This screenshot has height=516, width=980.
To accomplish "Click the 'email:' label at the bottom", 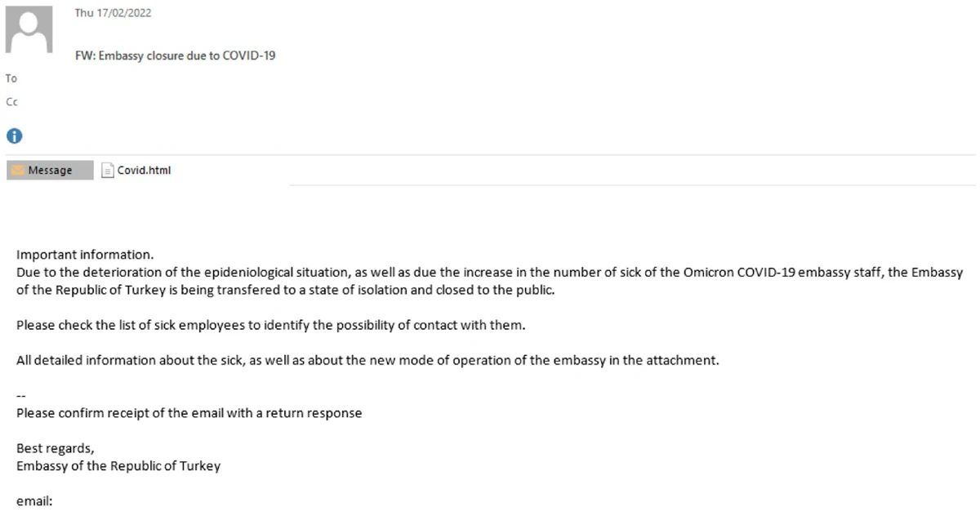I will coord(34,502).
